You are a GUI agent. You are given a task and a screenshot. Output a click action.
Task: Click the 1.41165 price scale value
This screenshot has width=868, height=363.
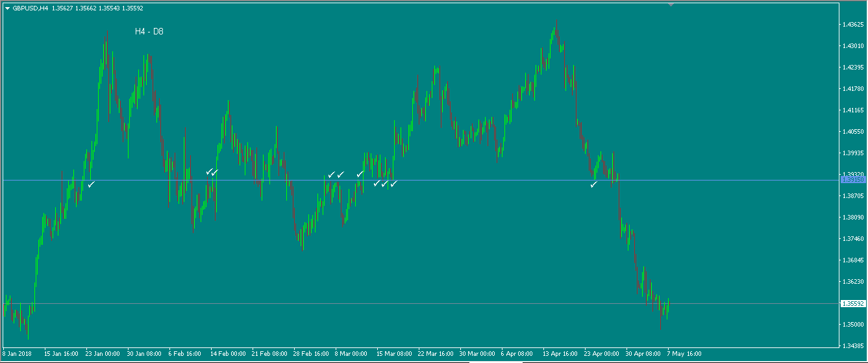pyautogui.click(x=852, y=110)
